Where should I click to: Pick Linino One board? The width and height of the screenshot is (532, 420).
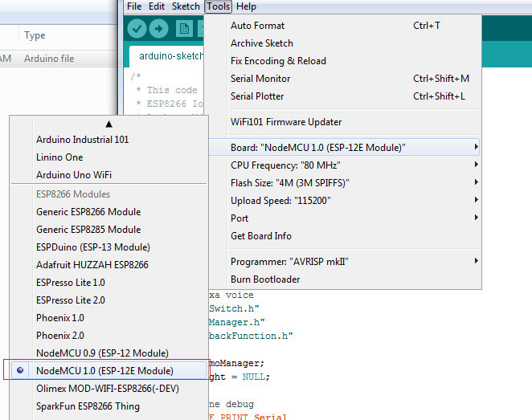pos(109,157)
